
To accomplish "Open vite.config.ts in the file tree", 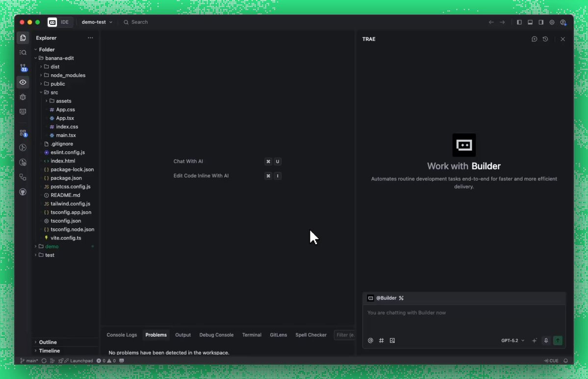I will click(66, 238).
